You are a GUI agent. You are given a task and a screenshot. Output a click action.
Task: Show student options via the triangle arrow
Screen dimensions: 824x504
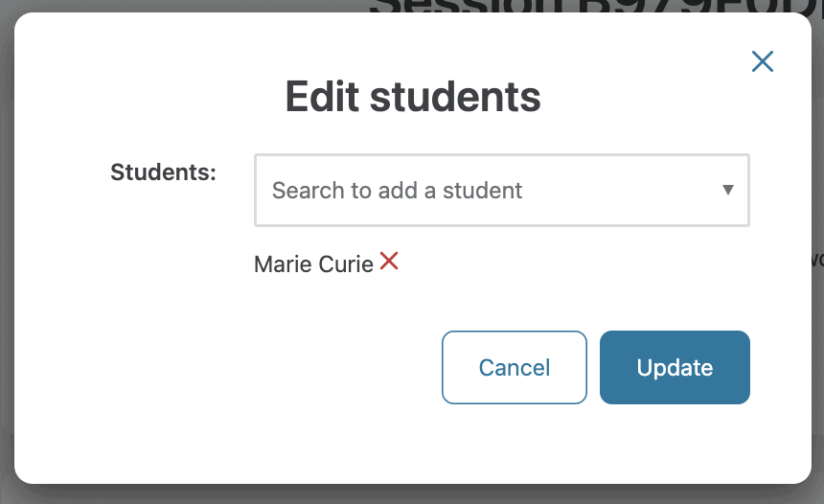728,190
